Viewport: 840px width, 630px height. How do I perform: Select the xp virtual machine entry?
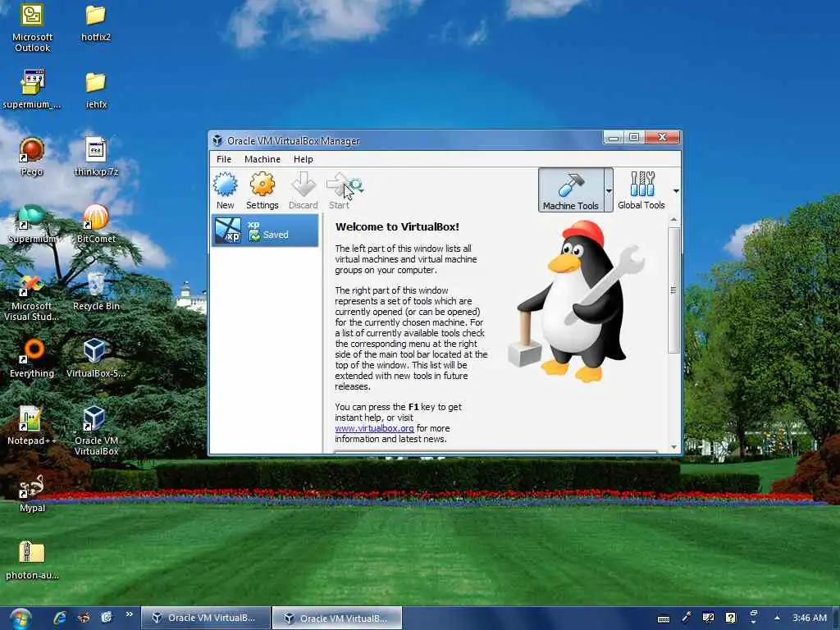265,231
